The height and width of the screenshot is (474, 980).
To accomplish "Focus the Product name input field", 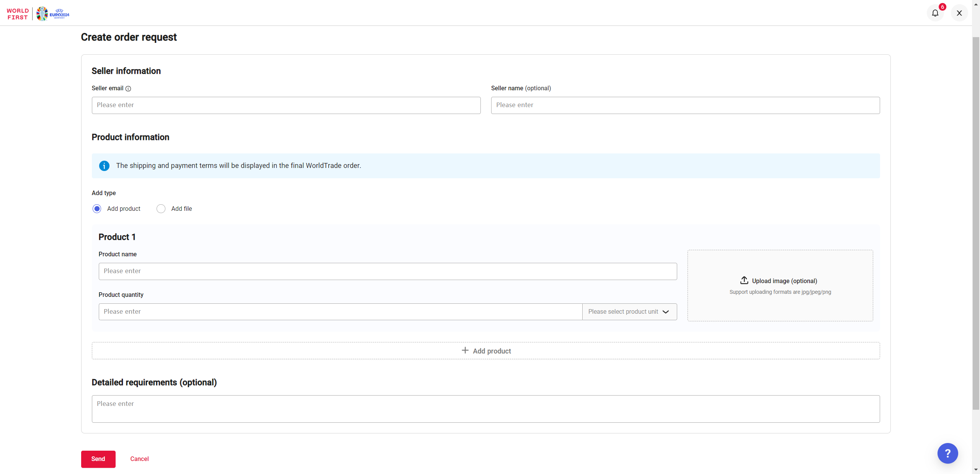I will (387, 271).
